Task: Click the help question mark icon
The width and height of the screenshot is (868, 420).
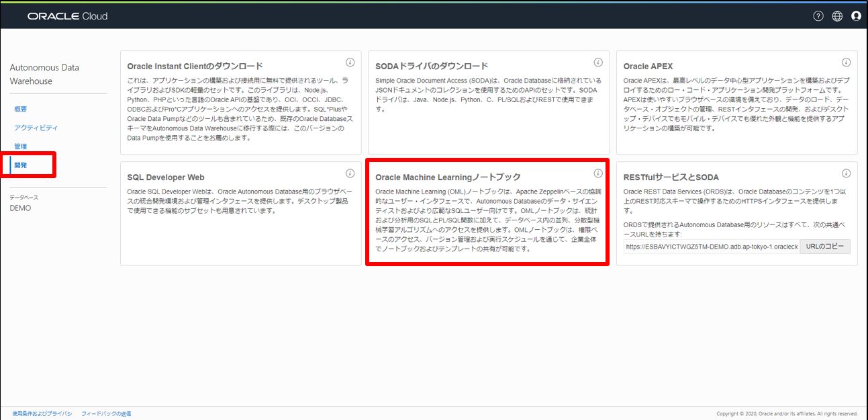Action: [818, 16]
